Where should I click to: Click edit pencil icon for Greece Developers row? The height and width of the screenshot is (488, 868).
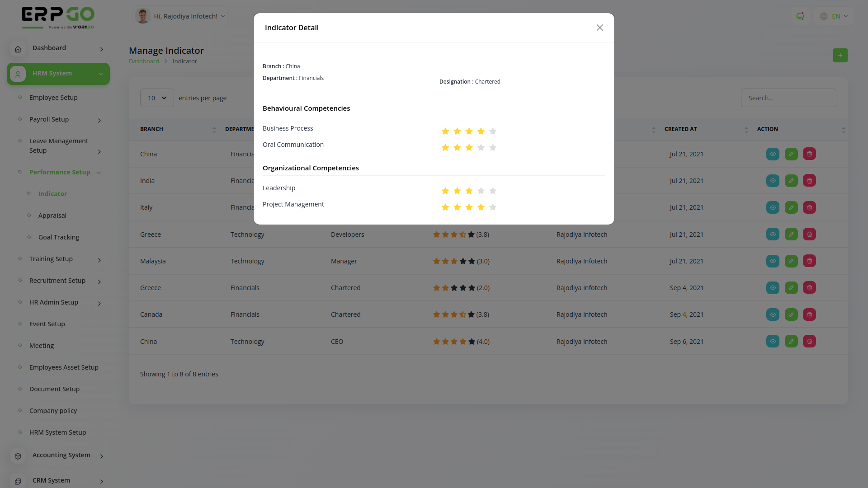791,235
